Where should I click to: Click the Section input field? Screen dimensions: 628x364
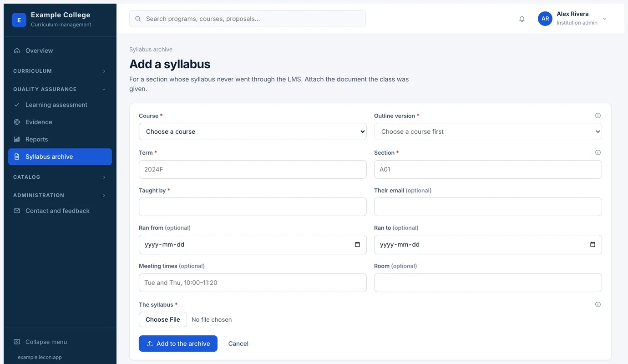coord(488,169)
